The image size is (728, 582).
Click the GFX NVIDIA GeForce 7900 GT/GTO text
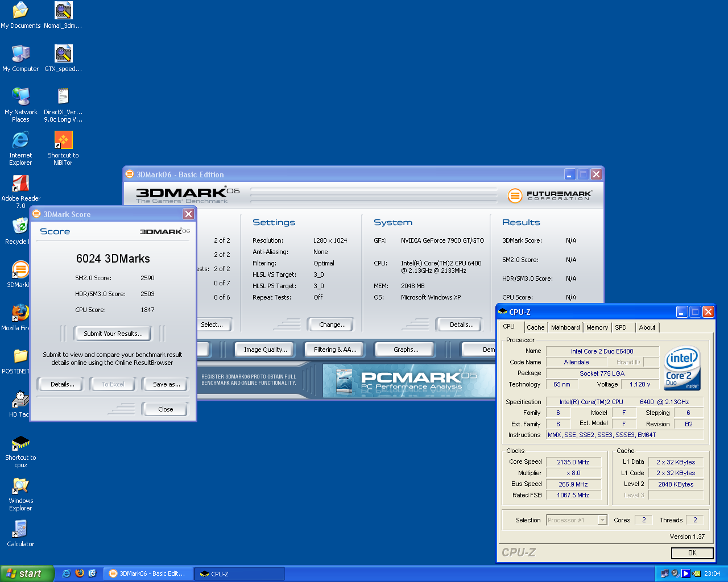click(442, 240)
